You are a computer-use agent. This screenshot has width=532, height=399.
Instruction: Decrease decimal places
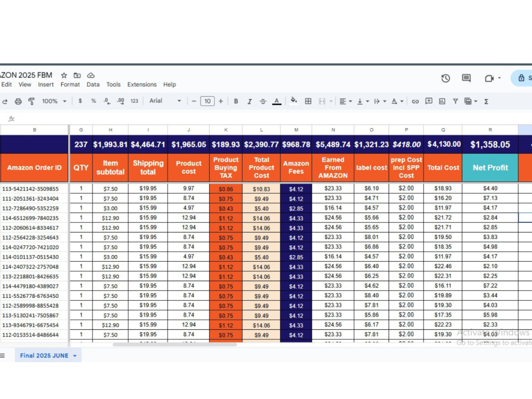[107, 101]
